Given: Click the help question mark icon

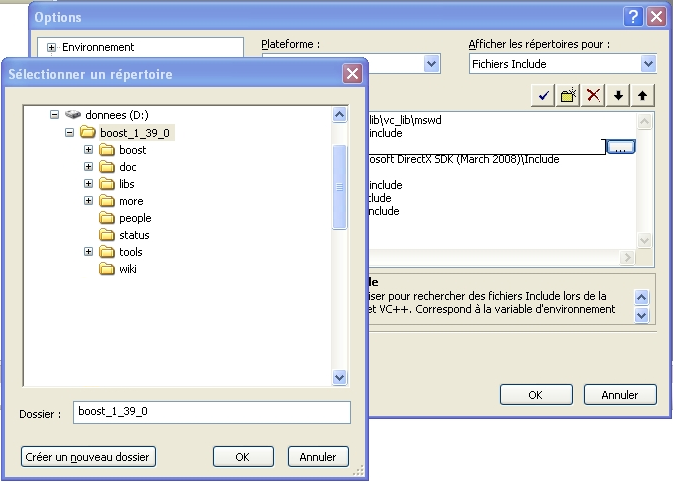Looking at the screenshot, I should coord(632,16).
